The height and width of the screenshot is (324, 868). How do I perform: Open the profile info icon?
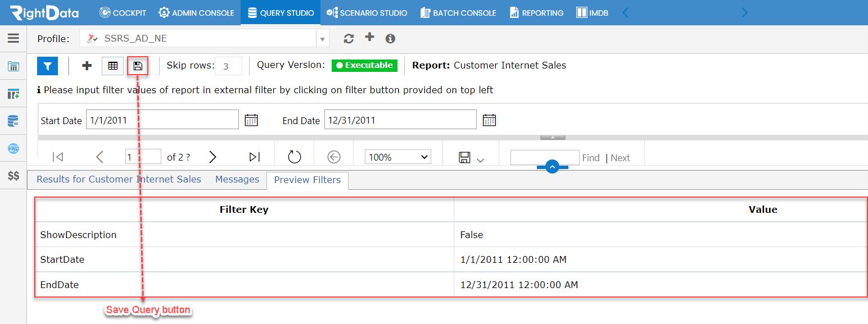click(390, 38)
